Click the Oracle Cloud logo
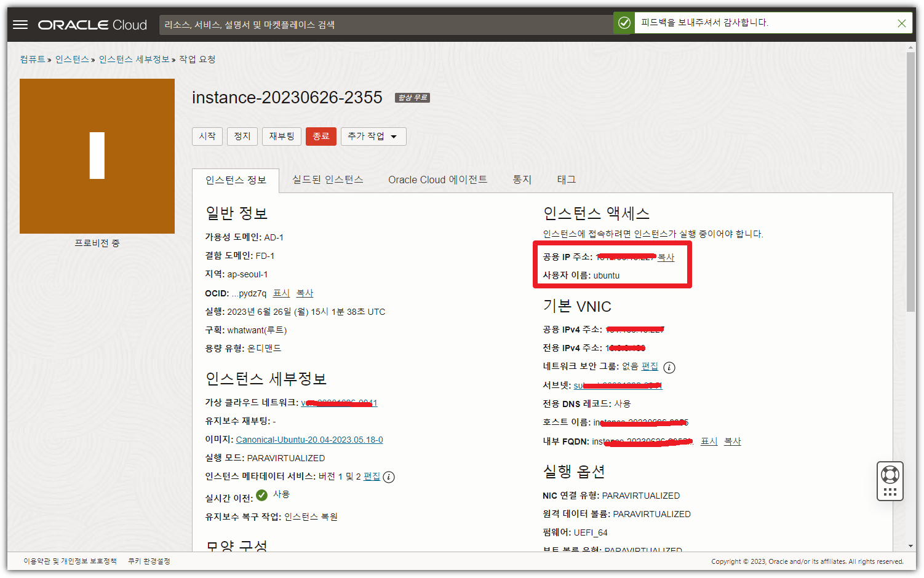Image resolution: width=924 pixels, height=578 pixels. coord(92,25)
